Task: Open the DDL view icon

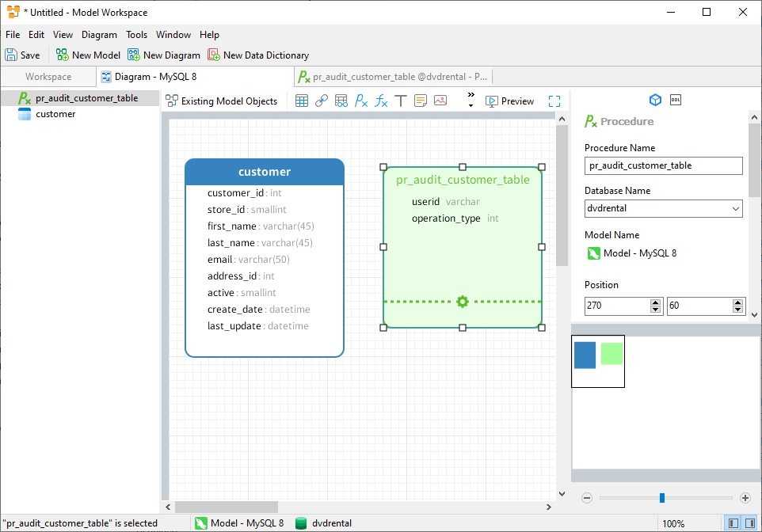Action: [x=676, y=100]
